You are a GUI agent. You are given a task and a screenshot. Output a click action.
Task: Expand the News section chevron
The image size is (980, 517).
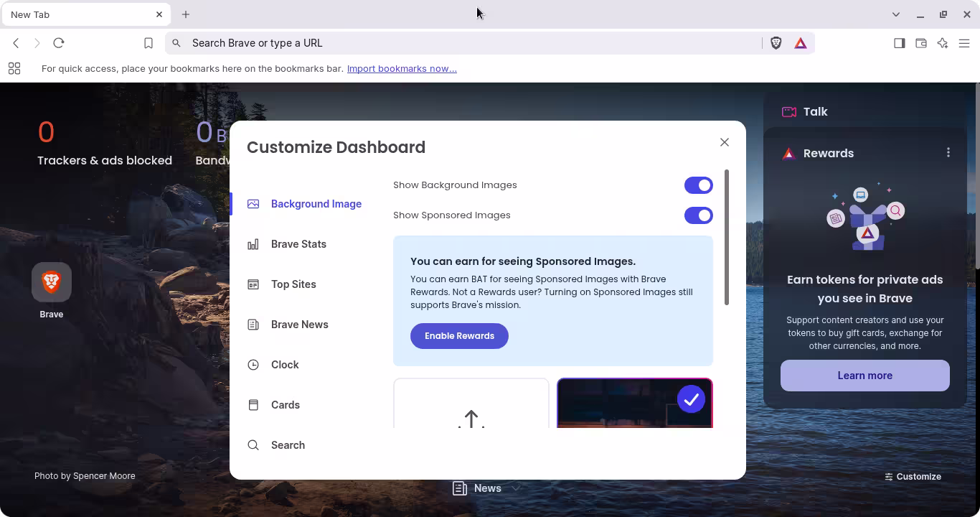pyautogui.click(x=515, y=488)
